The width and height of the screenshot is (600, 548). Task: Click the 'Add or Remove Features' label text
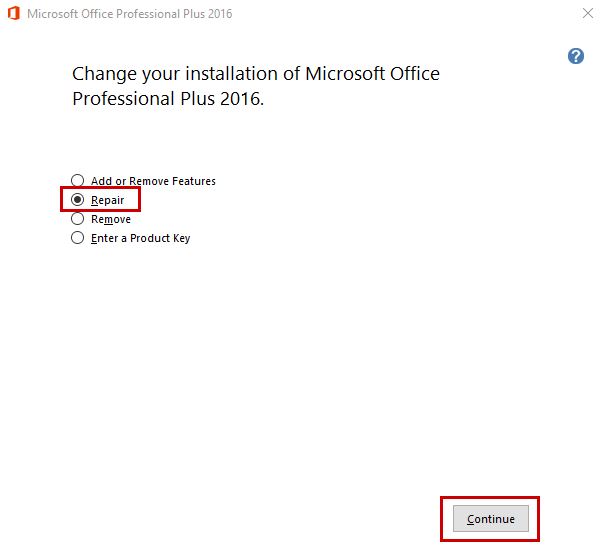pyautogui.click(x=153, y=181)
